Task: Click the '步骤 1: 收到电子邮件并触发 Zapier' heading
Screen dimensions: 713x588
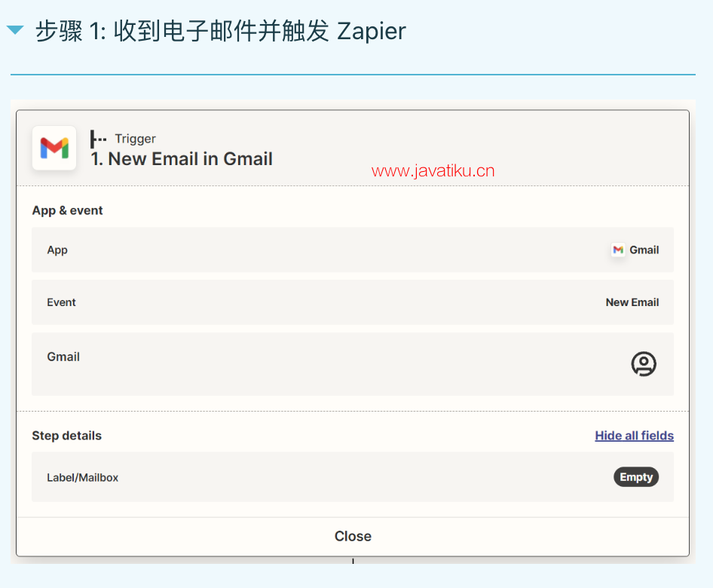Action: coord(221,31)
